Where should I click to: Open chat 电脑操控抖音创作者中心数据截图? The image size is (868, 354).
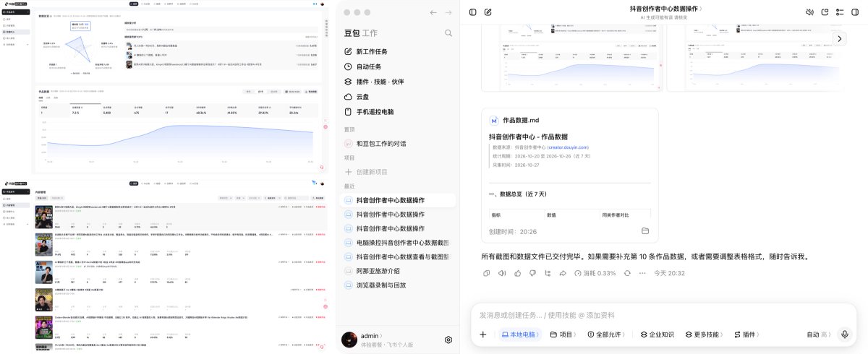click(398, 243)
